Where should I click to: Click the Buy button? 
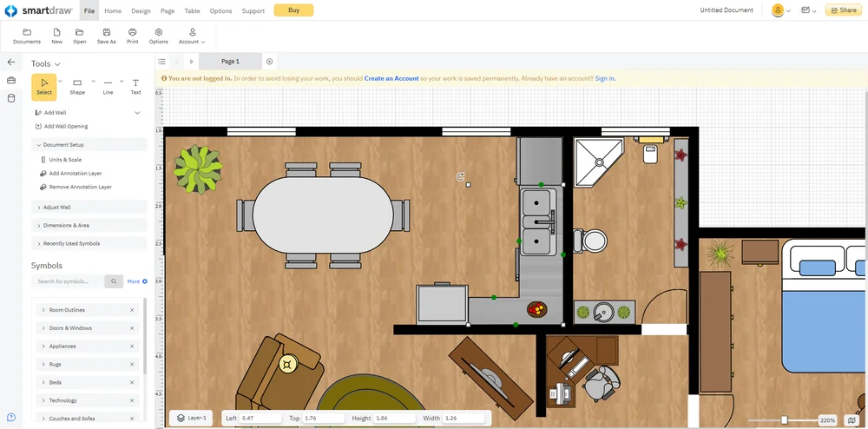coord(293,10)
